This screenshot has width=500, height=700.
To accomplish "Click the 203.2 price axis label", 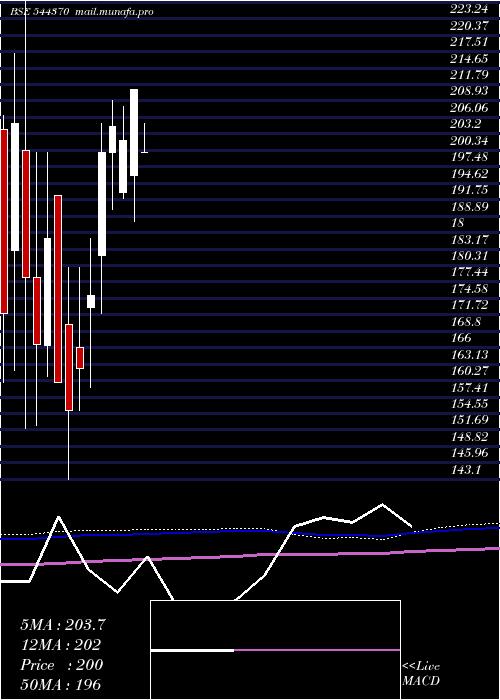I will tap(465, 125).
